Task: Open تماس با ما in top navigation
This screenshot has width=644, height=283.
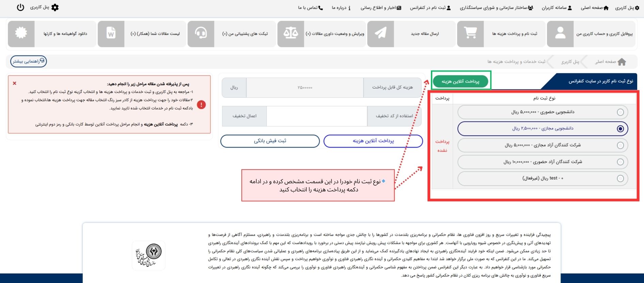Action: tap(310, 8)
